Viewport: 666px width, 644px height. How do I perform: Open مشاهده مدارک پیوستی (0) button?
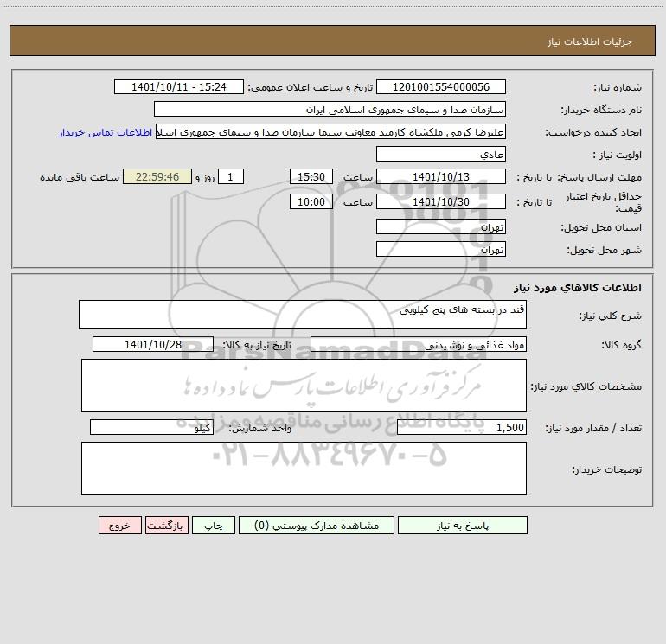tap(317, 526)
